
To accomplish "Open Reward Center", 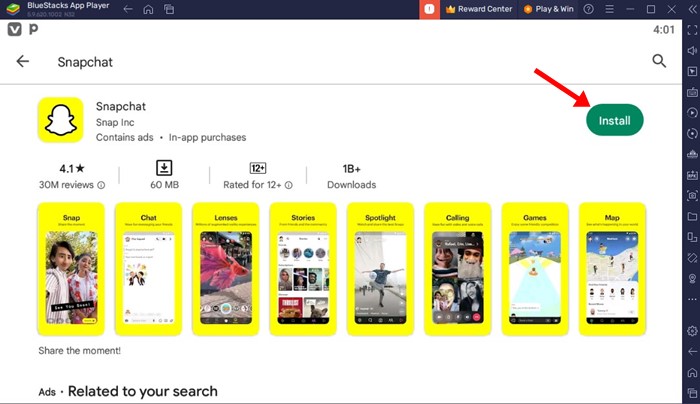I will (x=479, y=9).
